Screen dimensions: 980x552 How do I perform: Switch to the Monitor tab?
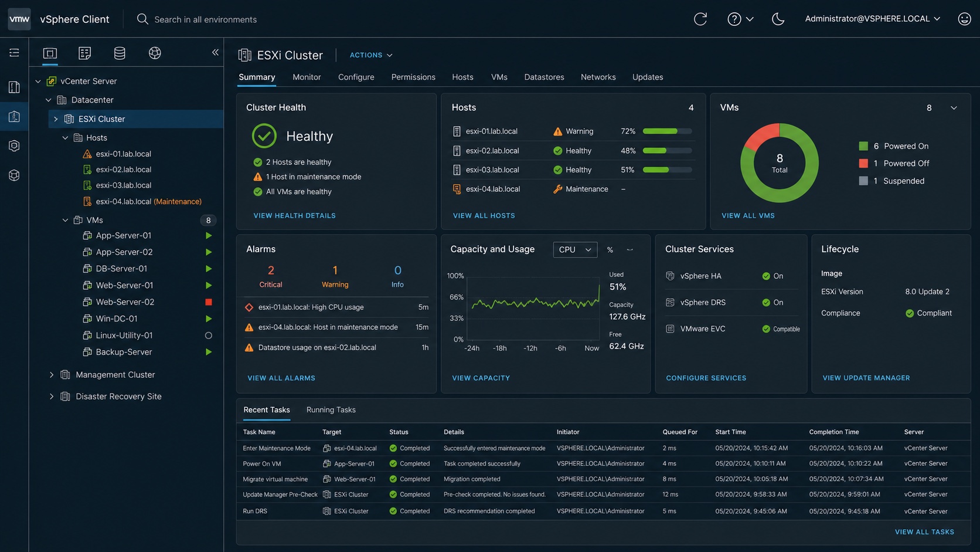coord(307,77)
